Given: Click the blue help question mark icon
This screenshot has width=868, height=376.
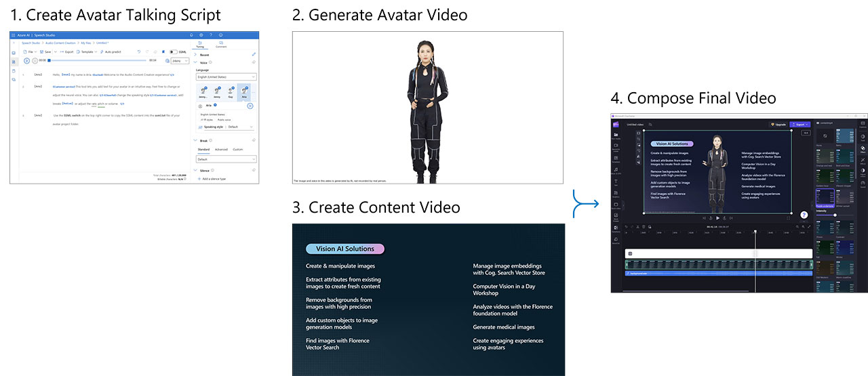Looking at the screenshot, I should (804, 215).
